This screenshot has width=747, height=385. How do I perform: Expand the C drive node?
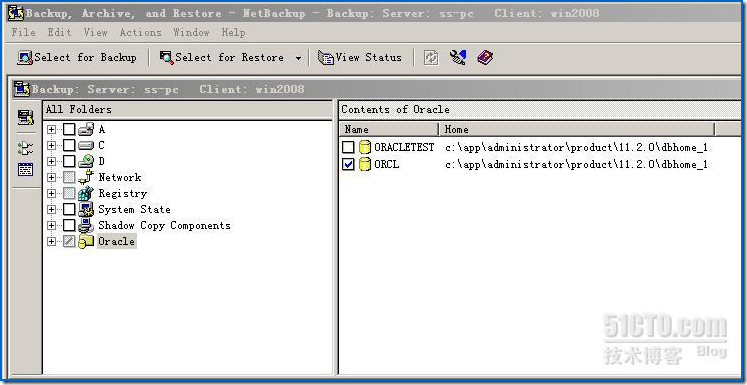tap(51, 145)
